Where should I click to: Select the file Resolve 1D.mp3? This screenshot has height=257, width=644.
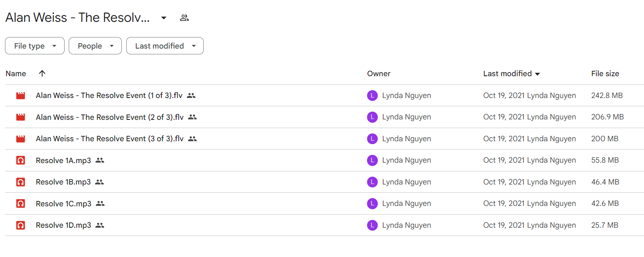pos(63,225)
